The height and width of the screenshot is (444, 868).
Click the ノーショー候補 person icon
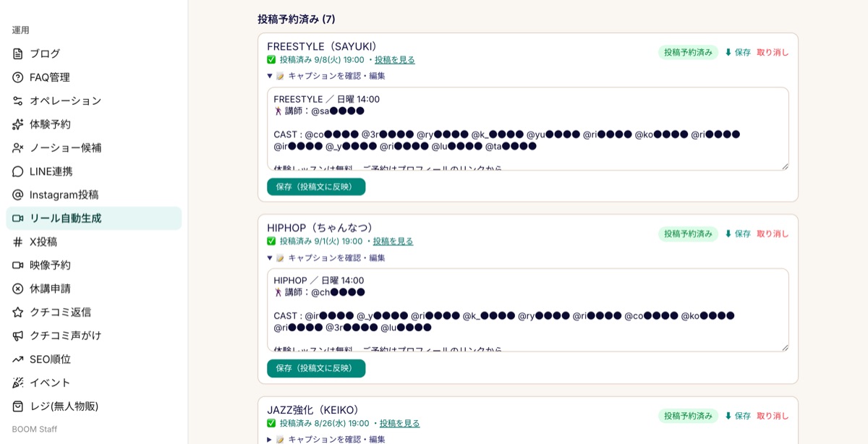(18, 148)
